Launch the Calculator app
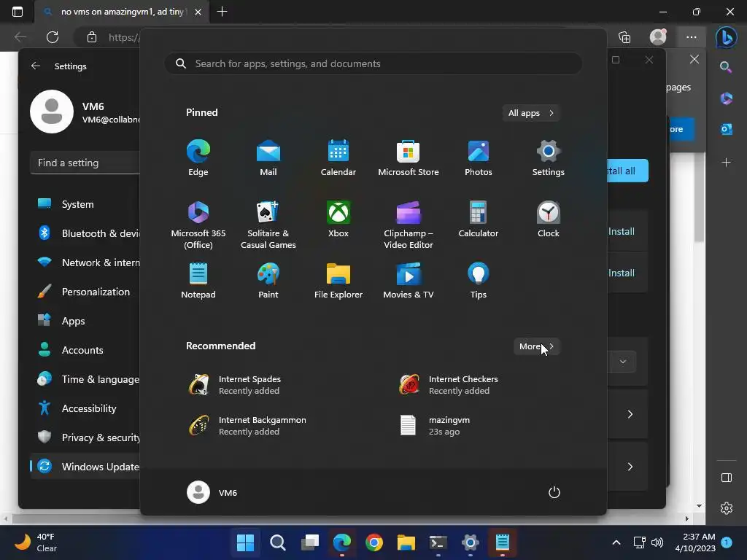This screenshot has height=560, width=747. (479, 219)
